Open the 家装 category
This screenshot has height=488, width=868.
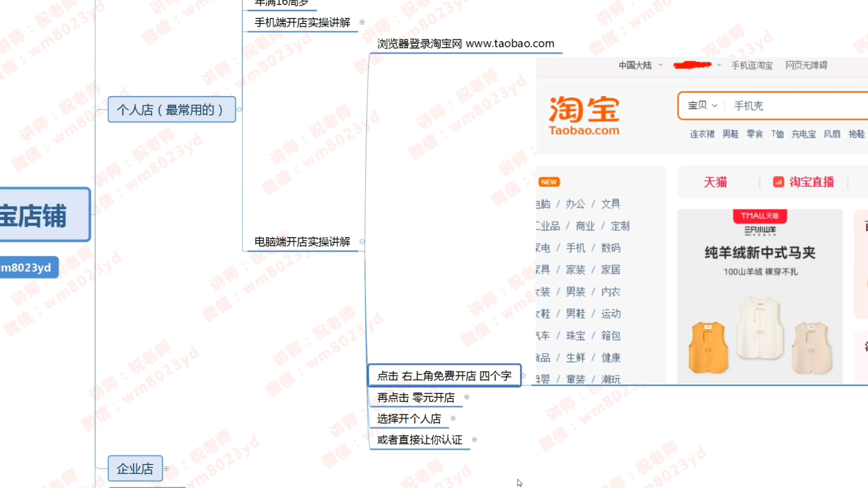(576, 270)
